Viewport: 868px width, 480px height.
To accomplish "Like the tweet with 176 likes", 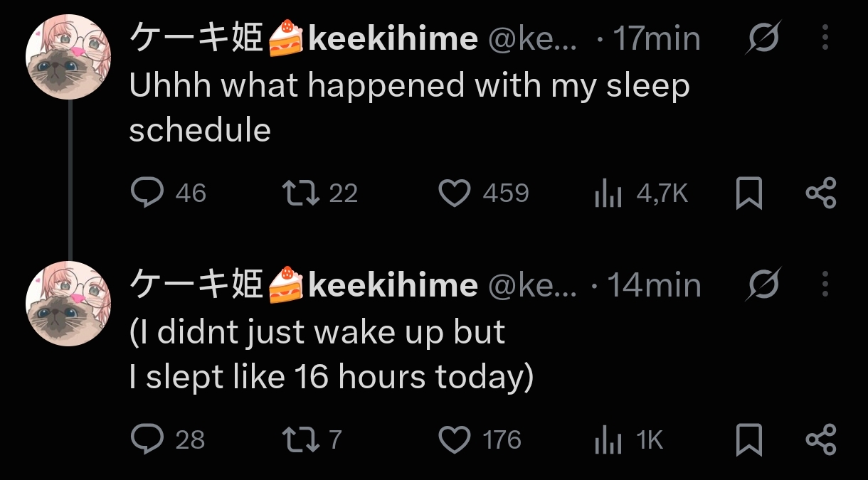I will pyautogui.click(x=455, y=439).
